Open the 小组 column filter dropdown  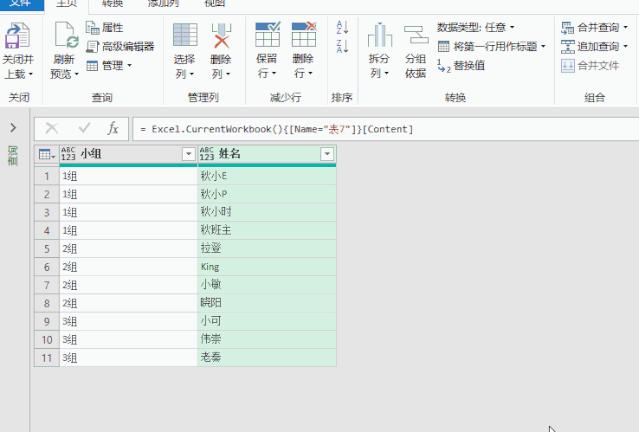point(188,154)
